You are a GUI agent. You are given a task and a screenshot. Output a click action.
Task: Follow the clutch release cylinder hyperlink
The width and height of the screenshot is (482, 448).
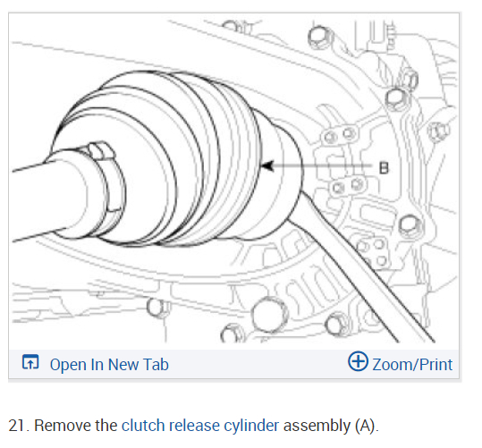coord(200,426)
